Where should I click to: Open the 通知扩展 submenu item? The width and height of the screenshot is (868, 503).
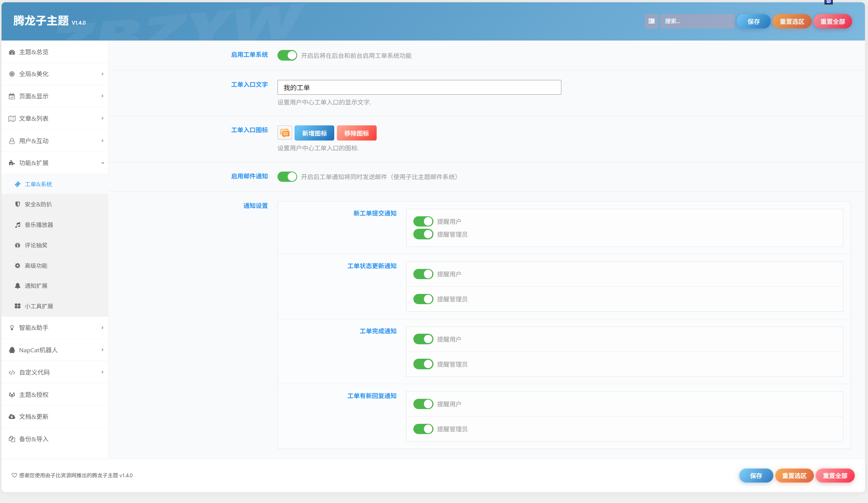(x=55, y=286)
